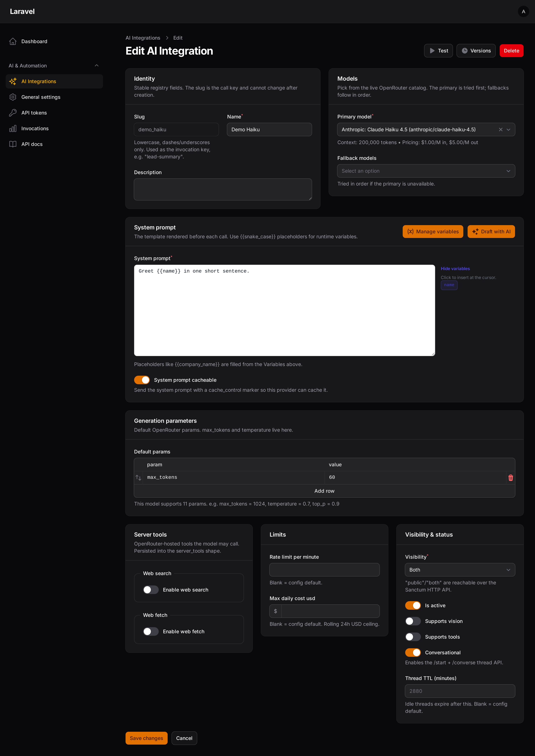Viewport: 535px width, 756px height.
Task: Toggle the Conversational switch
Action: coord(413,653)
